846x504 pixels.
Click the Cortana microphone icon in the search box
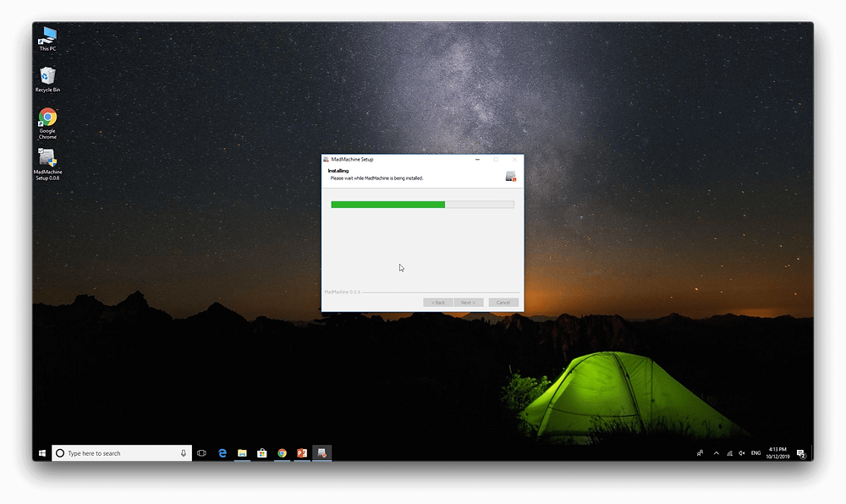pos(184,453)
